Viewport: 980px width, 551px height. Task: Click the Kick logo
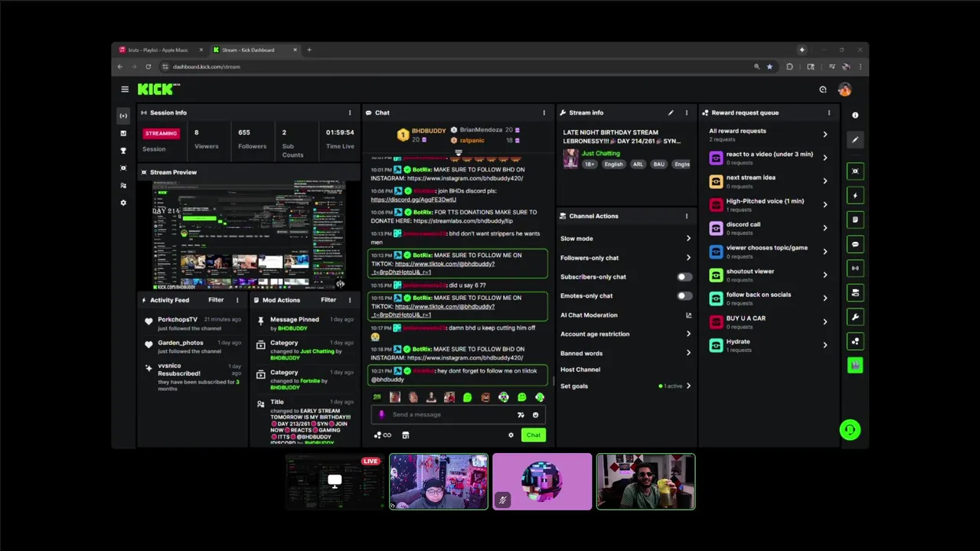pyautogui.click(x=158, y=90)
